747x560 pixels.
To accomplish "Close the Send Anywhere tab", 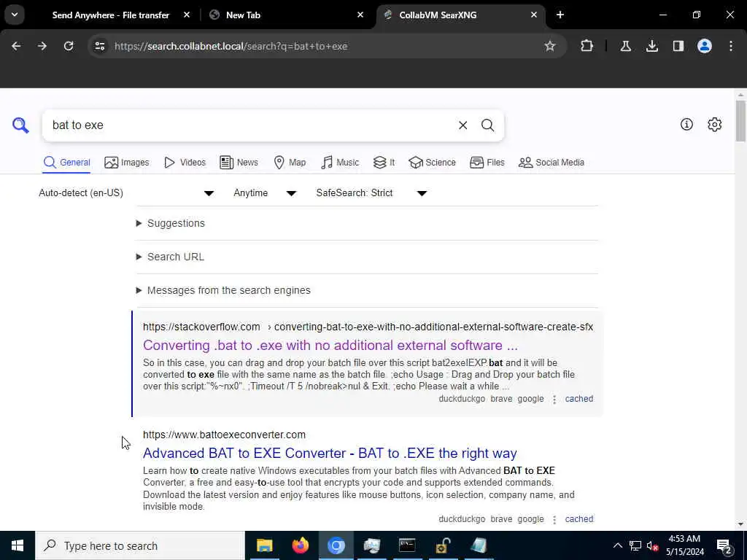I will coord(187,15).
